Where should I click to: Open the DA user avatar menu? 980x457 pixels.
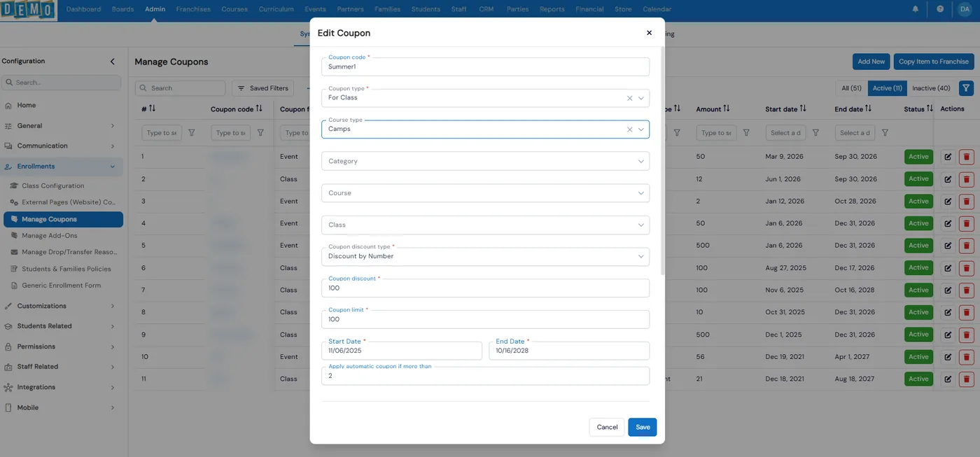965,9
